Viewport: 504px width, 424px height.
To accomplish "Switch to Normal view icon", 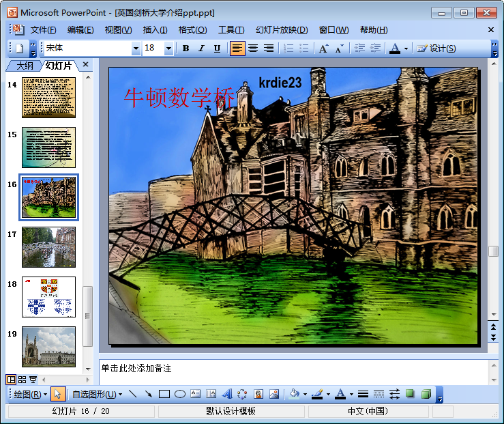I will click(x=11, y=380).
